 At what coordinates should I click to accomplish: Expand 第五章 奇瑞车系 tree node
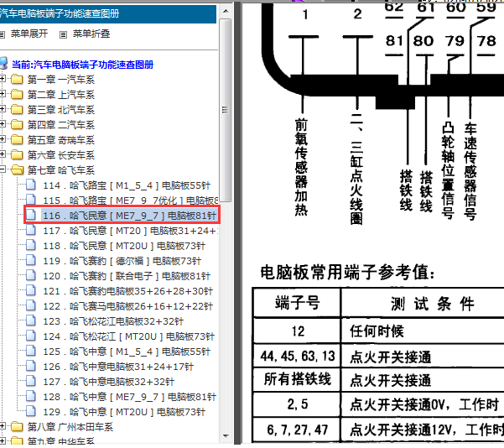3,139
